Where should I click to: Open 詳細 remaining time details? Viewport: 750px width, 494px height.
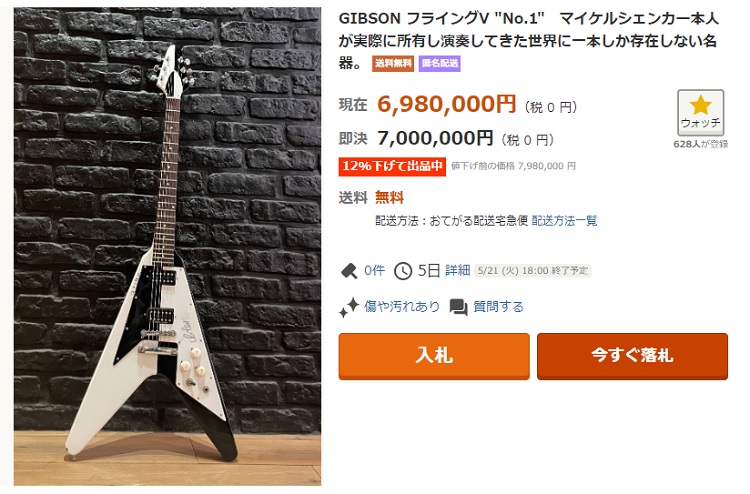click(x=458, y=271)
